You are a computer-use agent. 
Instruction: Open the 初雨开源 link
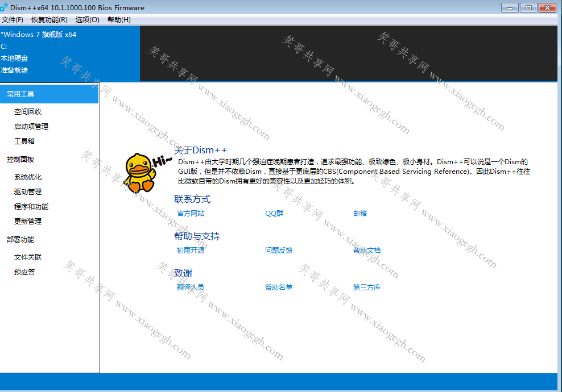[x=191, y=250]
